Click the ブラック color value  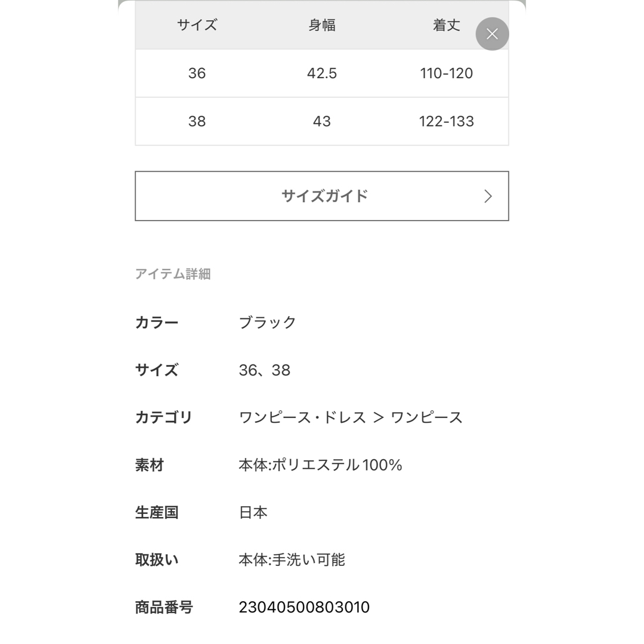(267, 323)
